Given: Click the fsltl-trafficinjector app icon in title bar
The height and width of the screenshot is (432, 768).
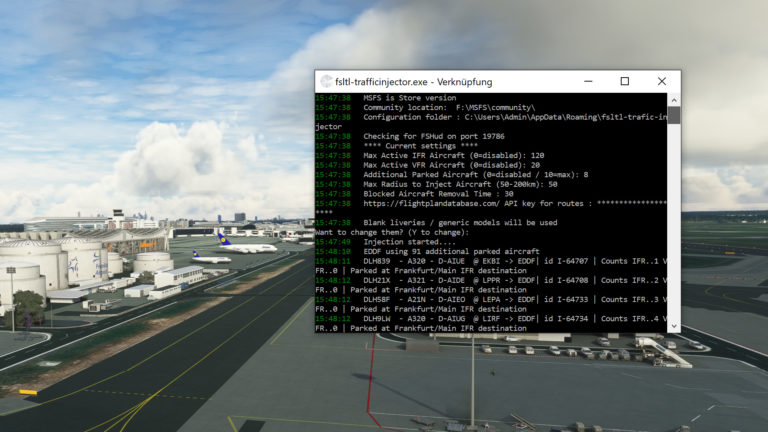Looking at the screenshot, I should (x=326, y=82).
